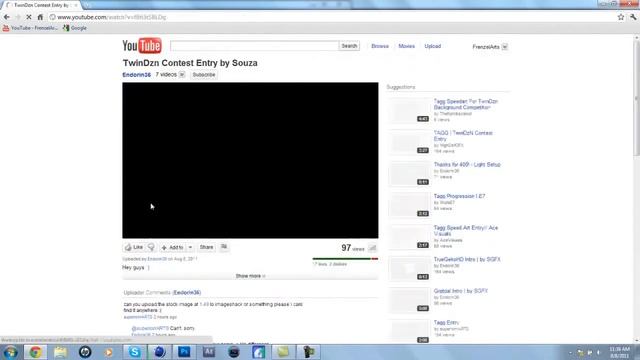
Task: Click the page vertical scrollbar
Action: pyautogui.click(x=636, y=98)
